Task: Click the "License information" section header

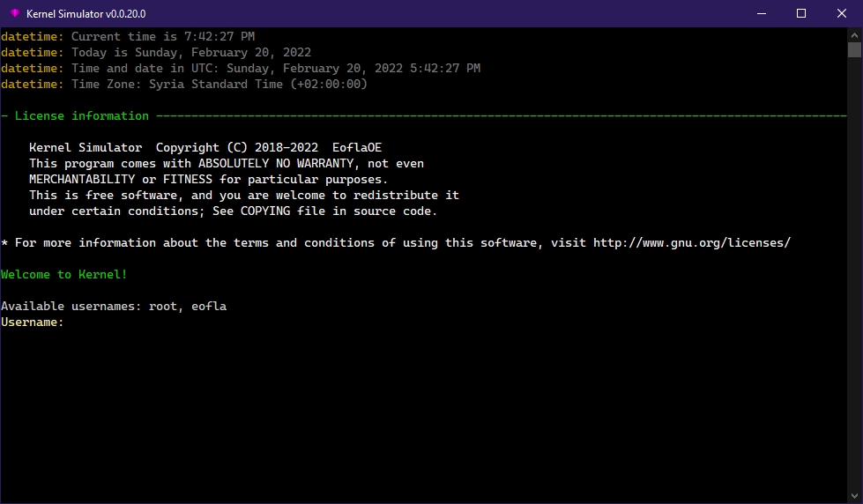Action: click(x=82, y=116)
